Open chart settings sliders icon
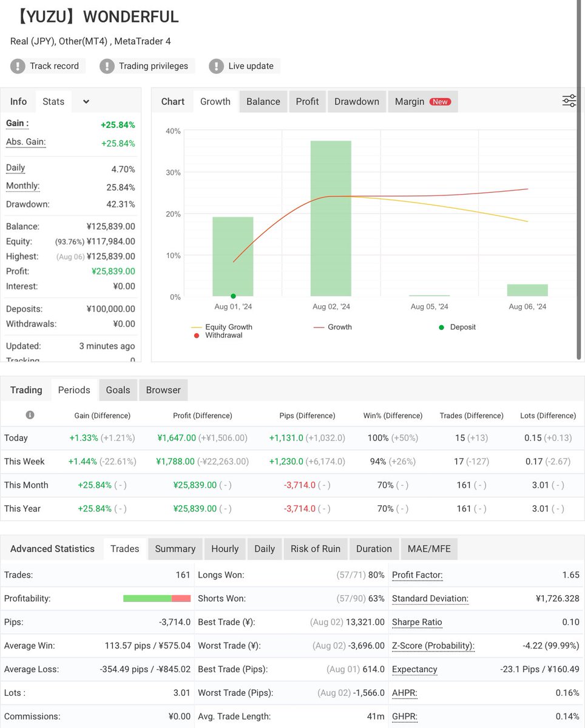Viewport: 585px width, 728px height. pyautogui.click(x=569, y=101)
